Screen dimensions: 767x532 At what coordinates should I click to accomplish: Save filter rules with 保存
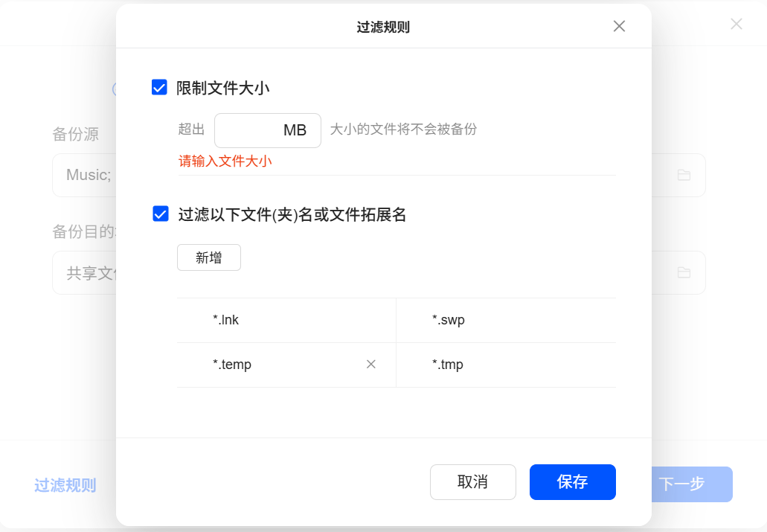572,482
